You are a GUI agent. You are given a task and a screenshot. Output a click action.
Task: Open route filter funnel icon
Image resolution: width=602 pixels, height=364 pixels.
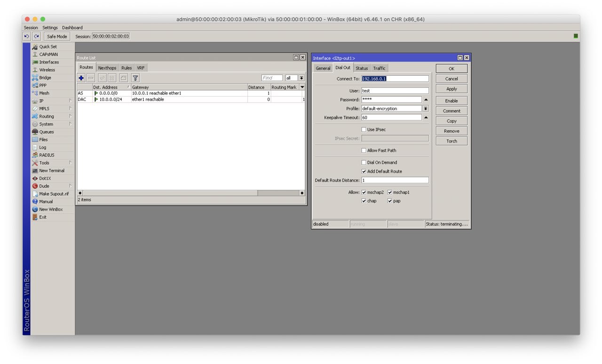pyautogui.click(x=135, y=78)
